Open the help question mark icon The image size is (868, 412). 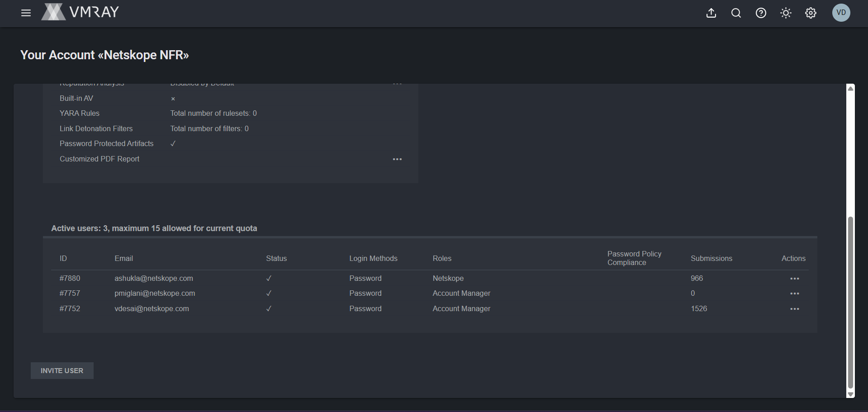pyautogui.click(x=761, y=13)
